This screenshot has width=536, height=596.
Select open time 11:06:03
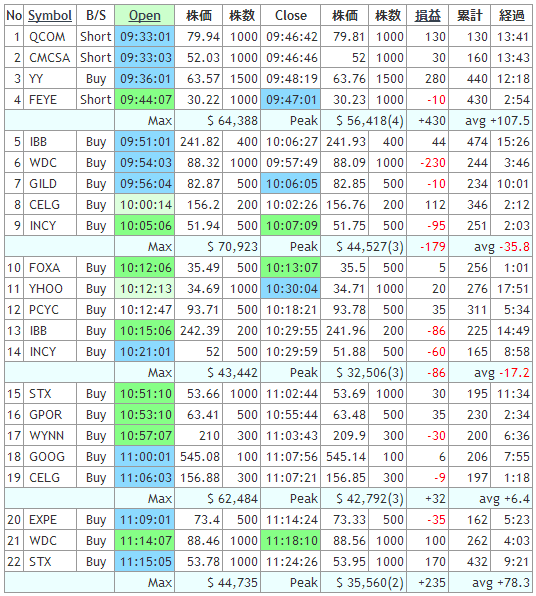(144, 478)
